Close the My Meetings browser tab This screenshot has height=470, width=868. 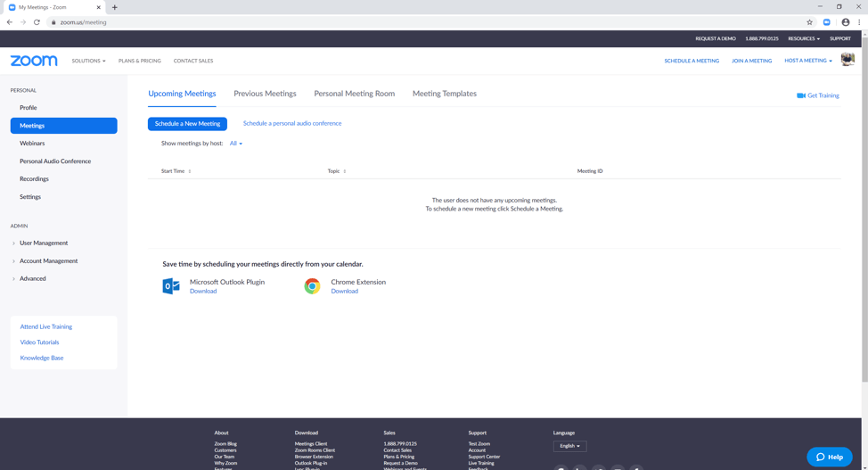99,7
